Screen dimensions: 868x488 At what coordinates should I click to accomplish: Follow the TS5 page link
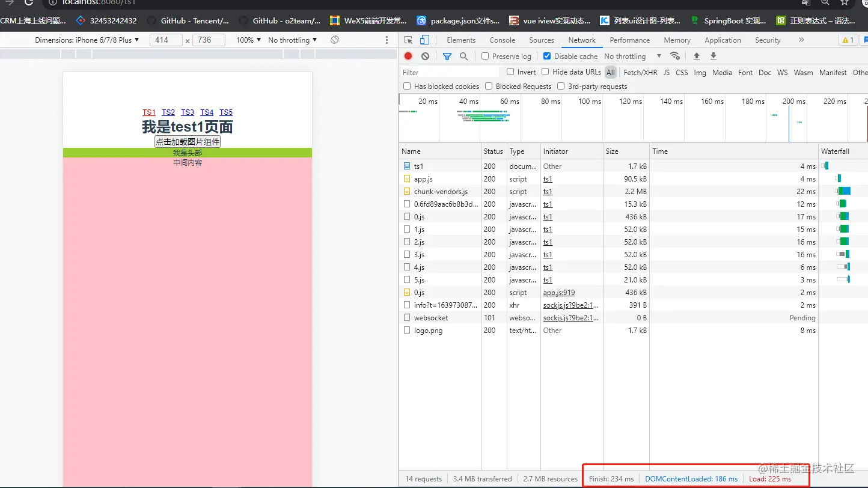[x=226, y=112]
